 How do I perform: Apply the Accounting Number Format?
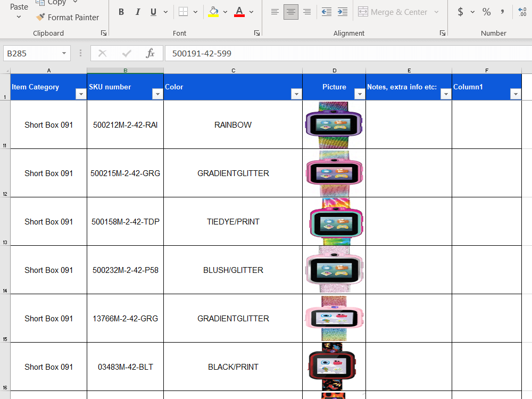461,11
